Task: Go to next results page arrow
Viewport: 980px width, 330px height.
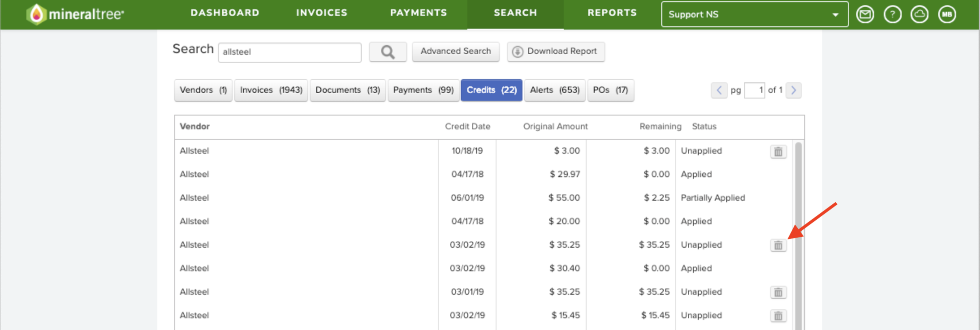Action: [793, 90]
